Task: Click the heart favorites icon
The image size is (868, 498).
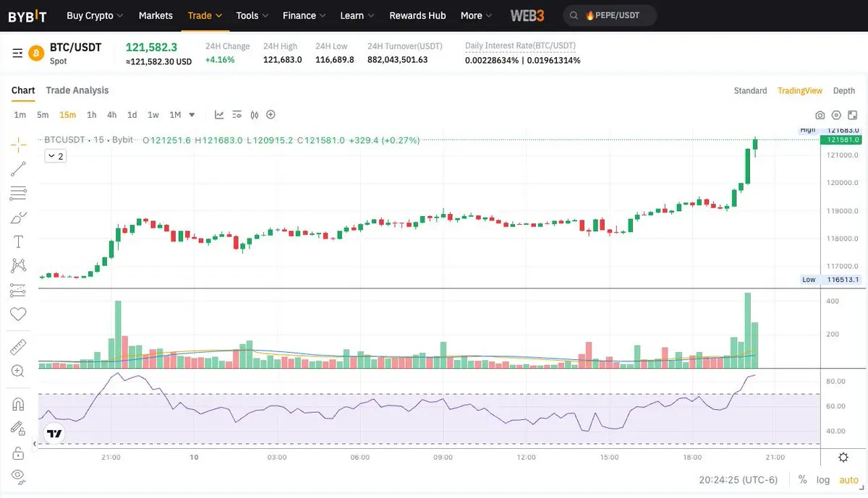Action: [x=18, y=314]
